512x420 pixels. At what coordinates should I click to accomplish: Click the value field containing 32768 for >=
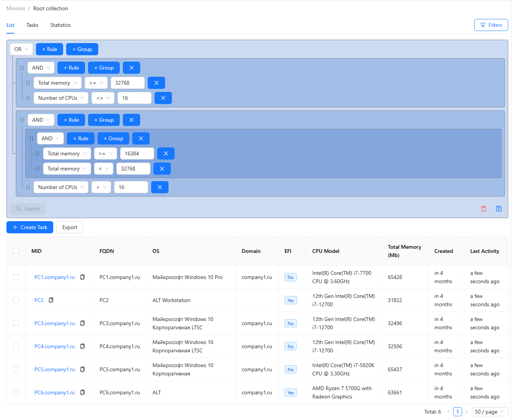point(128,83)
